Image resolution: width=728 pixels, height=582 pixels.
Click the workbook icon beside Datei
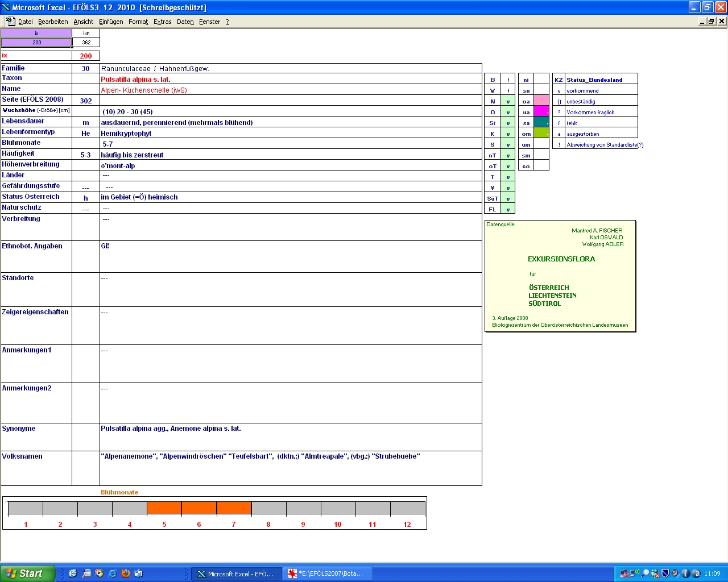tap(10, 21)
